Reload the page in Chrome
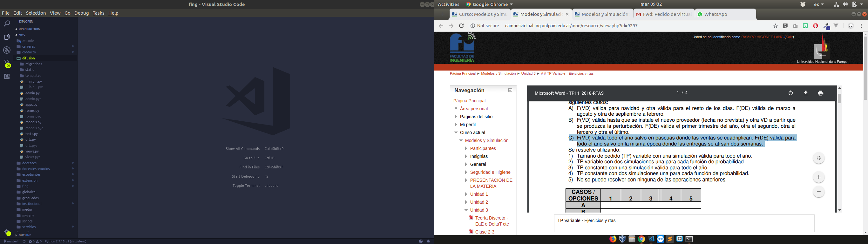This screenshot has width=868, height=244. [461, 26]
